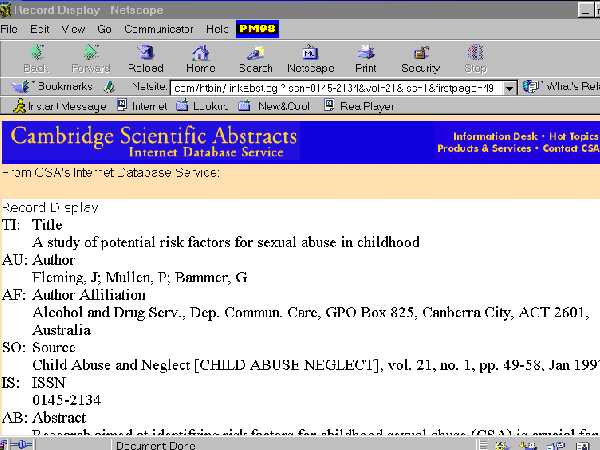Follow the Hot Topics link
The width and height of the screenshot is (600, 450).
(x=574, y=137)
